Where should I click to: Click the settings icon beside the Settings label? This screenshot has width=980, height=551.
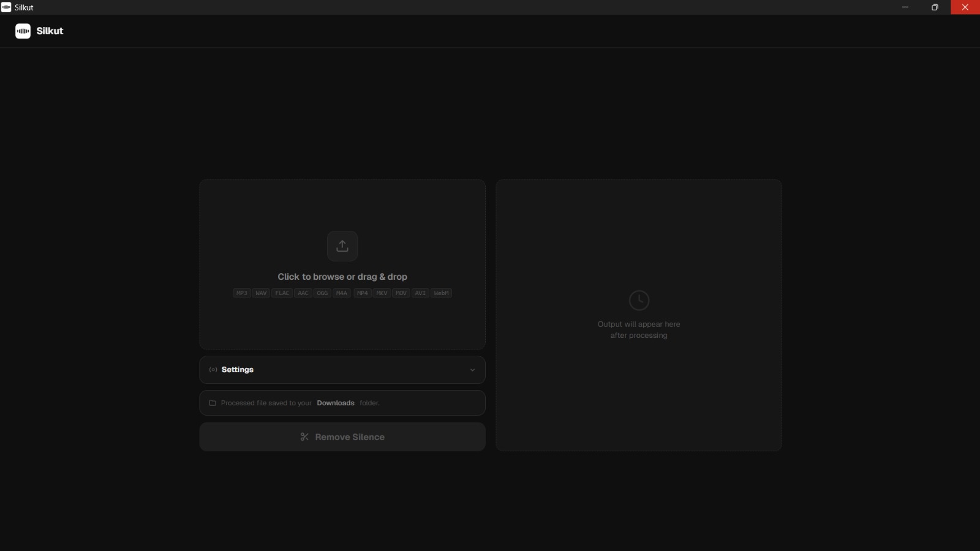[x=213, y=370]
